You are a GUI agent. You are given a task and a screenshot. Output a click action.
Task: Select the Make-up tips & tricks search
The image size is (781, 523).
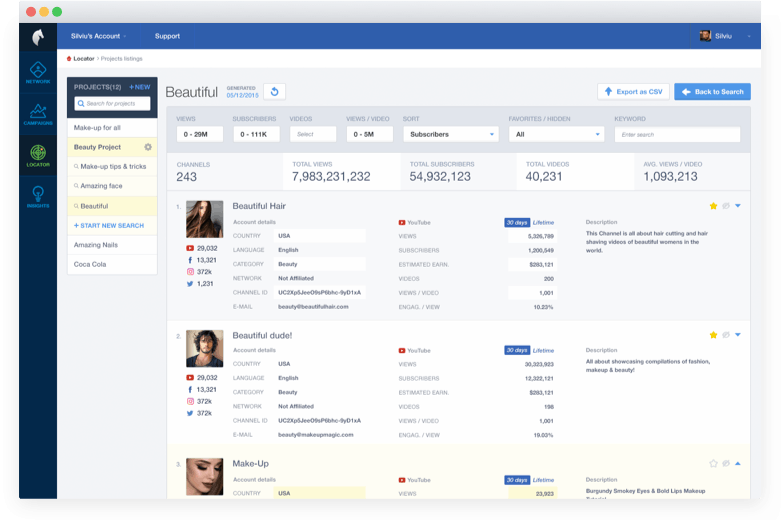(112, 166)
